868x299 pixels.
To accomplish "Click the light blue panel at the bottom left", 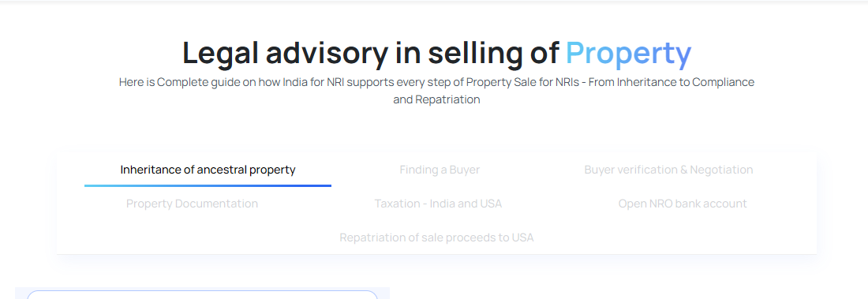I will coord(202,293).
